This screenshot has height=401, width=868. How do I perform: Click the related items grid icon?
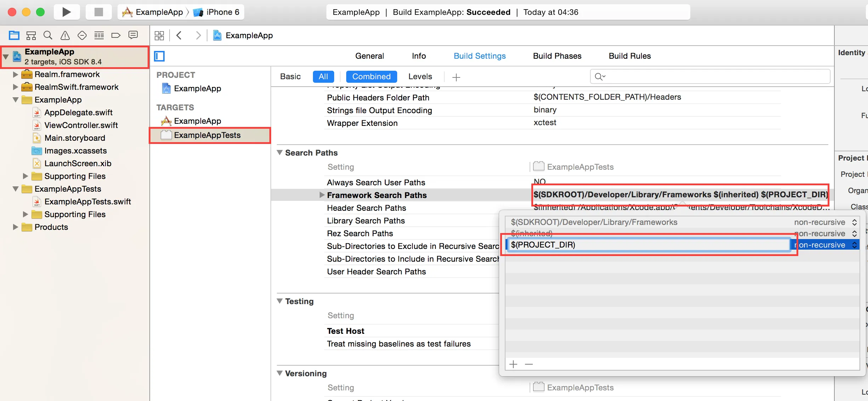(159, 35)
